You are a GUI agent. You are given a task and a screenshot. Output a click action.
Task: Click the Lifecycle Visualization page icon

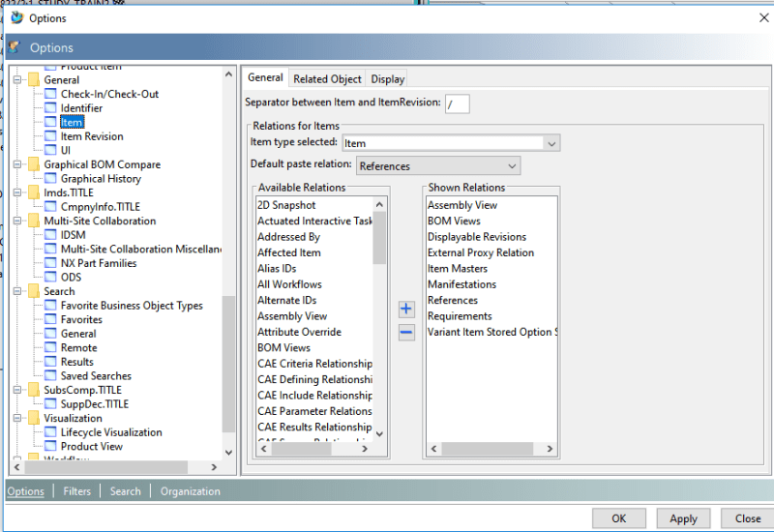pyautogui.click(x=50, y=431)
